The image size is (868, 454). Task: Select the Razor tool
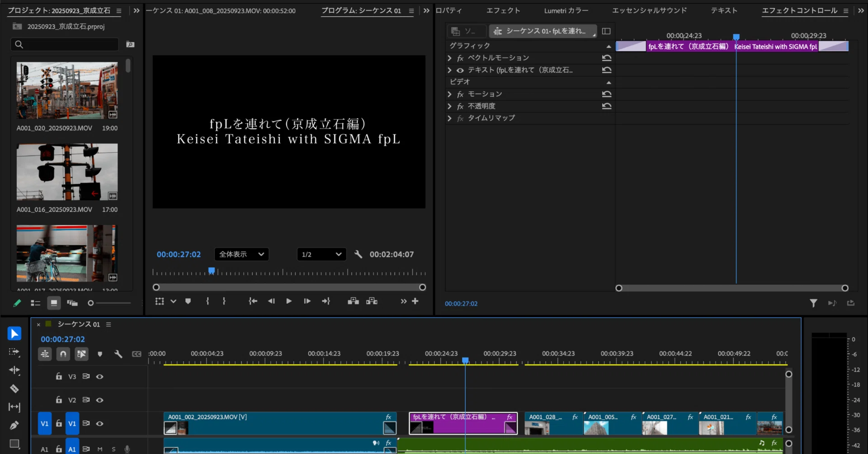pyautogui.click(x=14, y=388)
